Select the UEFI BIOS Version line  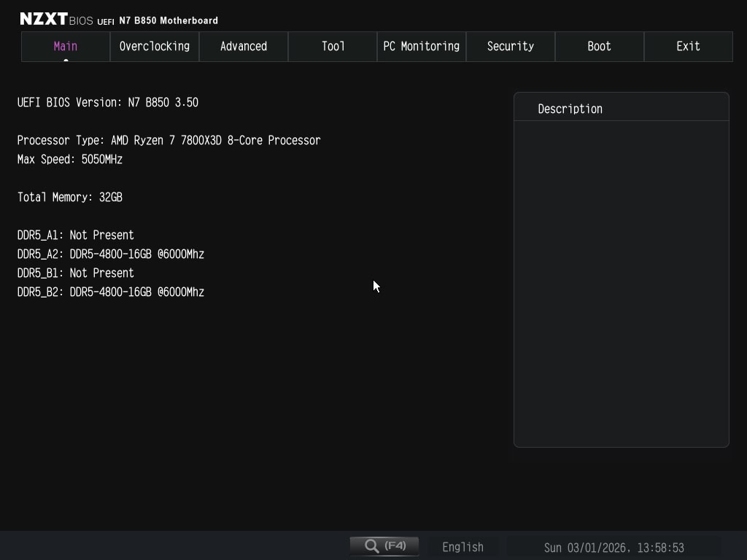(108, 102)
